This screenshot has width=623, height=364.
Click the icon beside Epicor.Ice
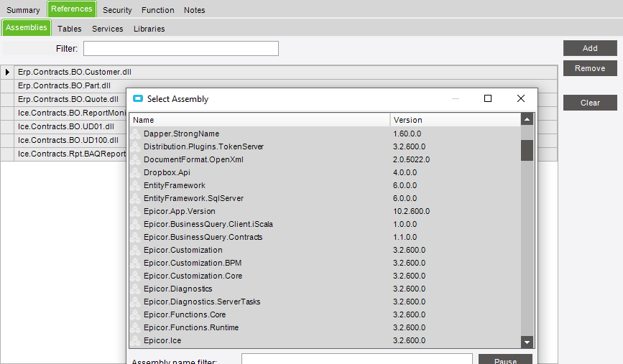[x=136, y=340]
